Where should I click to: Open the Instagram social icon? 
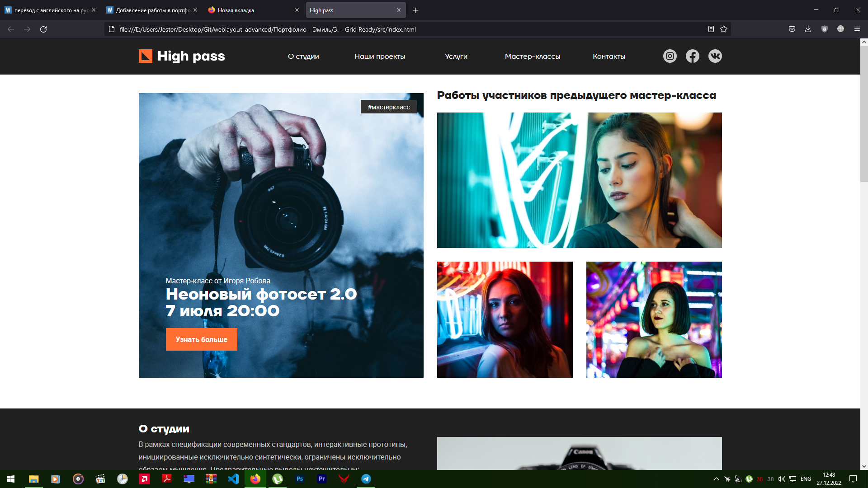pos(670,56)
